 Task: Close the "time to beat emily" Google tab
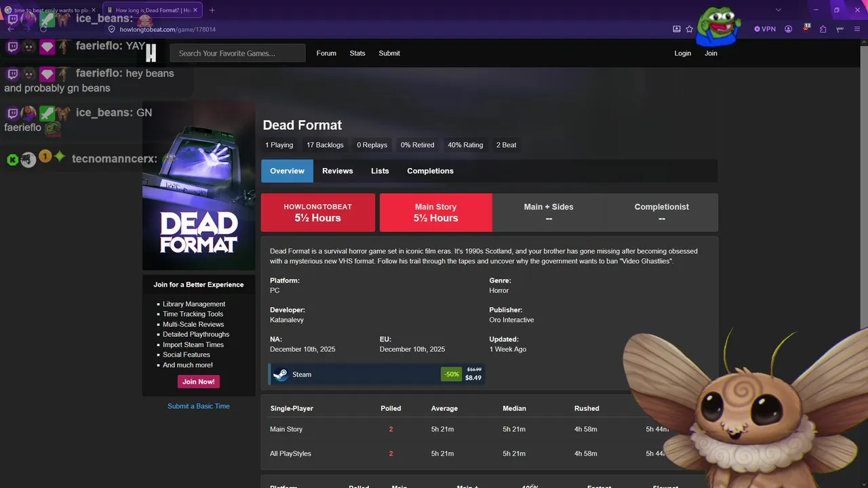point(94,10)
